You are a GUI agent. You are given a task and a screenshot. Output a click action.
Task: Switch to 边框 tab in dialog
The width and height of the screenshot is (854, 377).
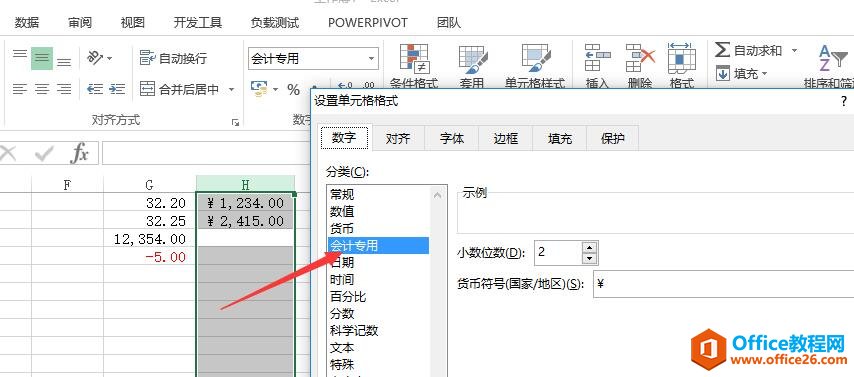[x=505, y=138]
